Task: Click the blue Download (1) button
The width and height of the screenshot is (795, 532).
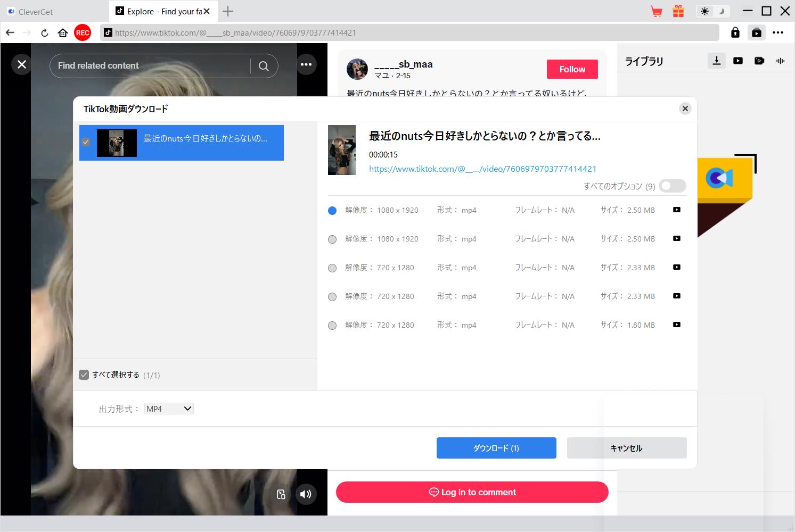Action: click(x=496, y=448)
